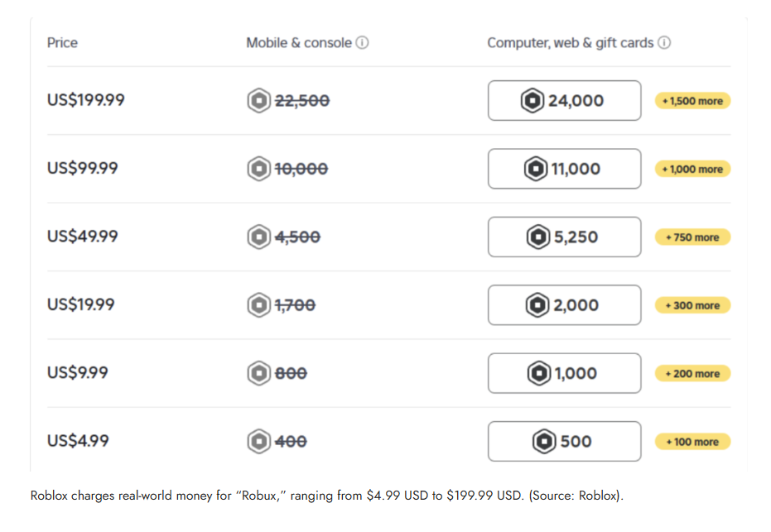This screenshot has height=532, width=771.
Task: Click the Robux icon beside struck-through 800
Action: [258, 373]
